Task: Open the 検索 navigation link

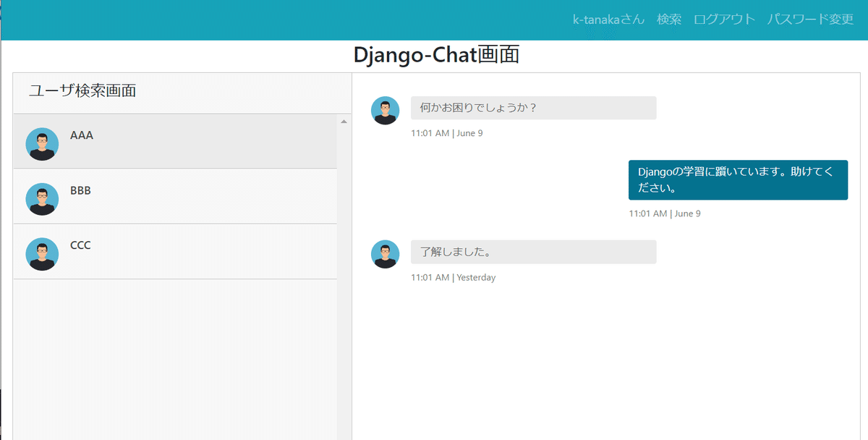Action: (669, 20)
